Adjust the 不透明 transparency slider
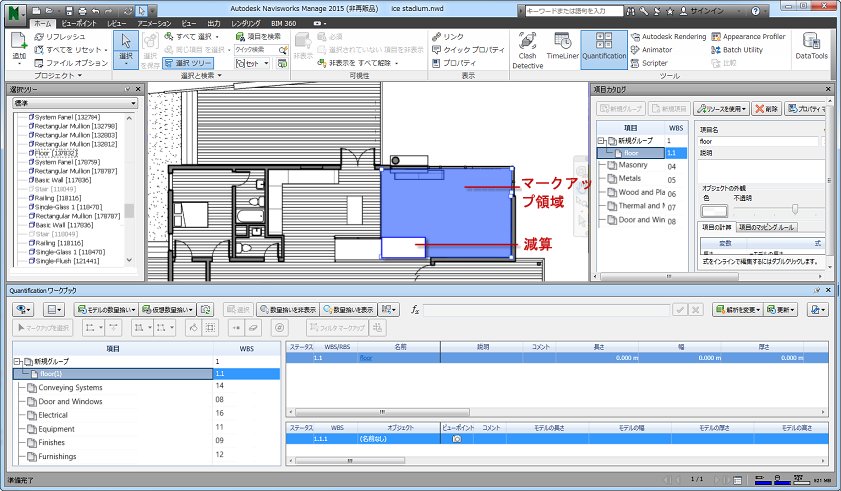The width and height of the screenshot is (841, 491). click(795, 209)
